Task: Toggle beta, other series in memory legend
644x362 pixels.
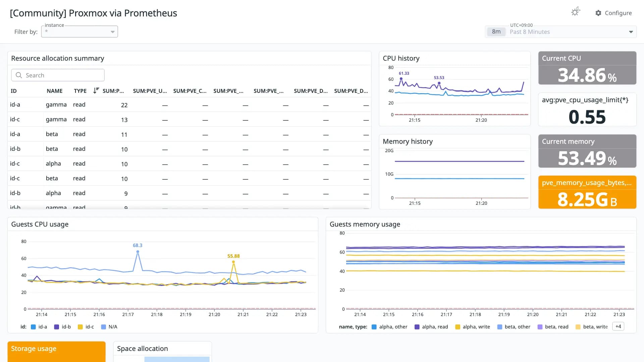Action: (514, 327)
